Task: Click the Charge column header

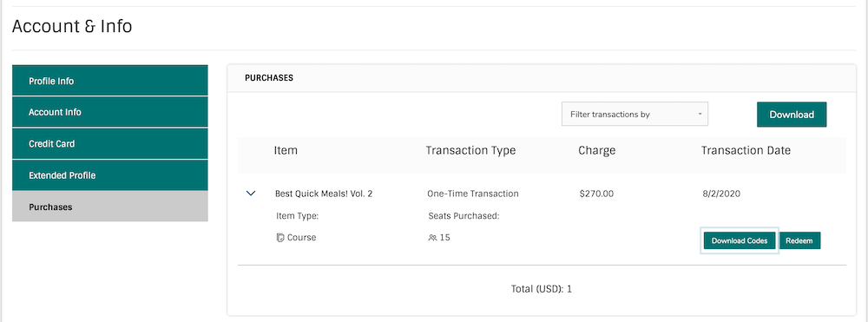Action: [597, 150]
